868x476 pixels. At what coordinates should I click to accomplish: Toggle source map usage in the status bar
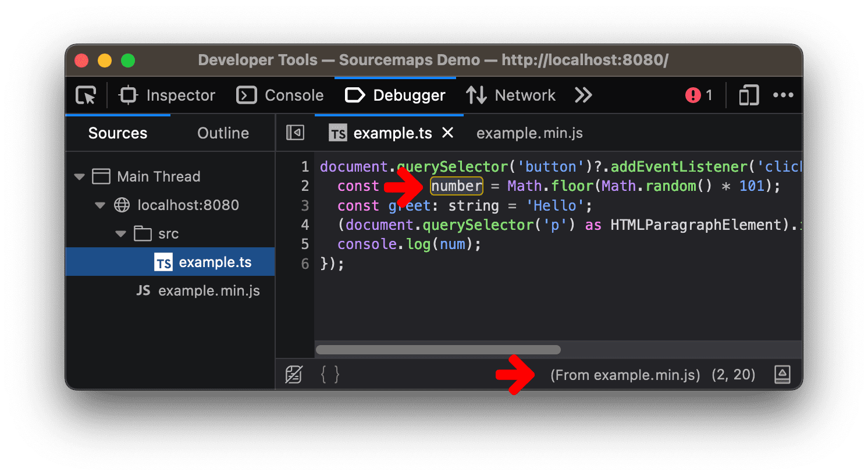click(782, 375)
